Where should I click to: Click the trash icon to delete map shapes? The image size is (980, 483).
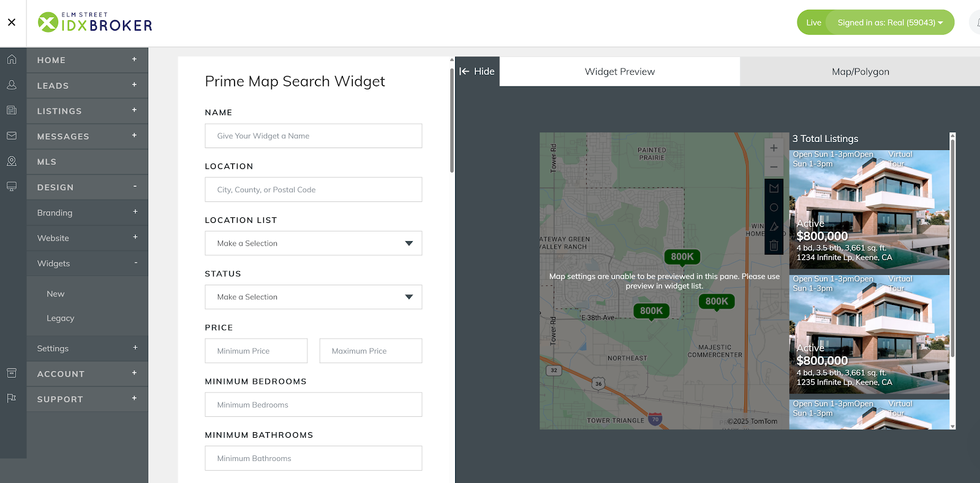(774, 245)
